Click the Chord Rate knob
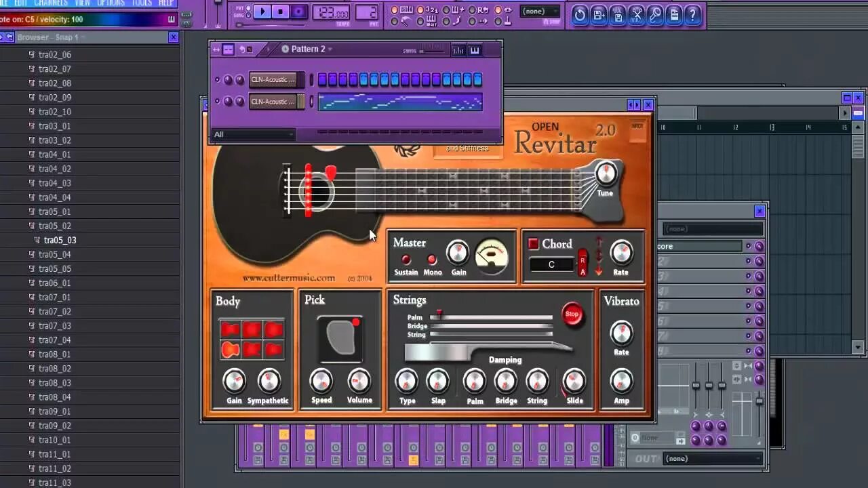The width and height of the screenshot is (868, 488). click(621, 253)
